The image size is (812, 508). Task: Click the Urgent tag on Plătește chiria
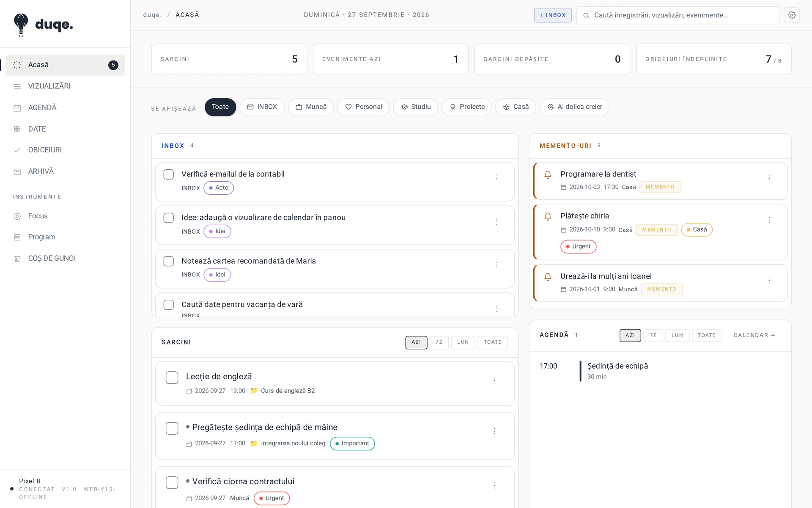point(578,247)
